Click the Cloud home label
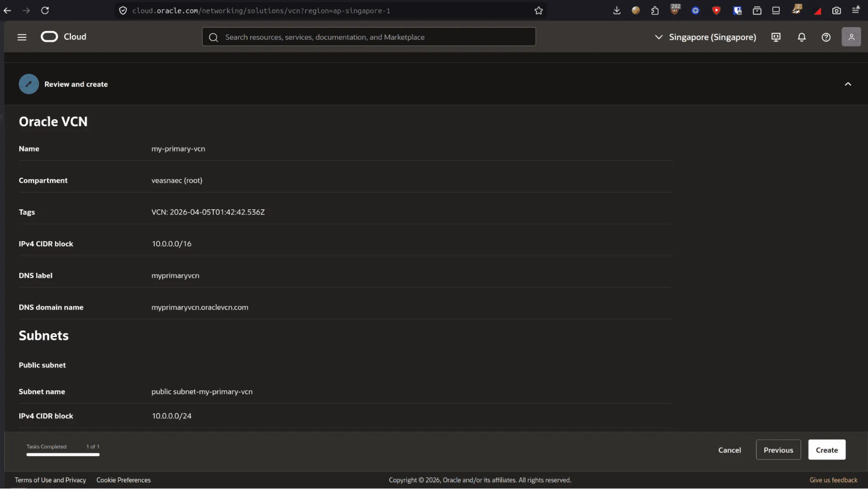The image size is (868, 489). pos(75,37)
